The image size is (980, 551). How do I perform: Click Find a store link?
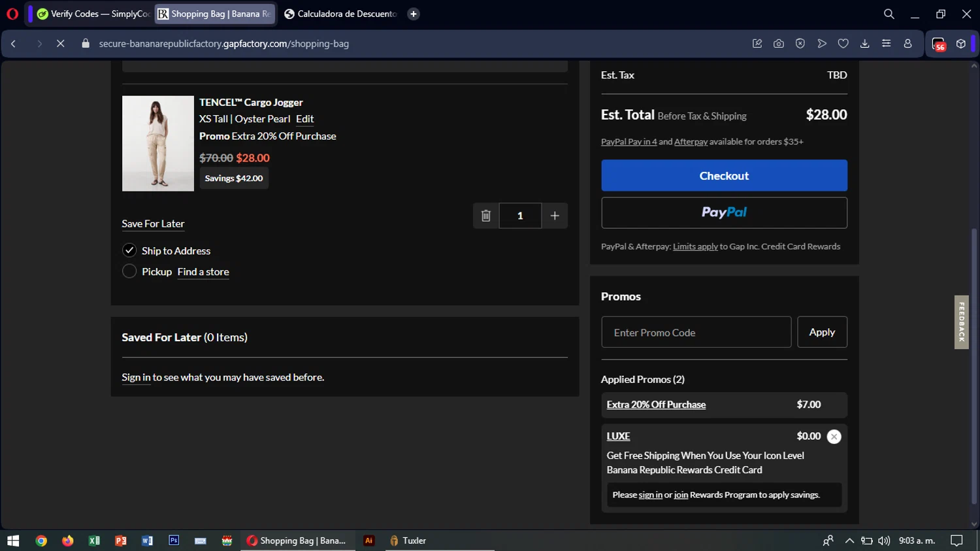(203, 272)
